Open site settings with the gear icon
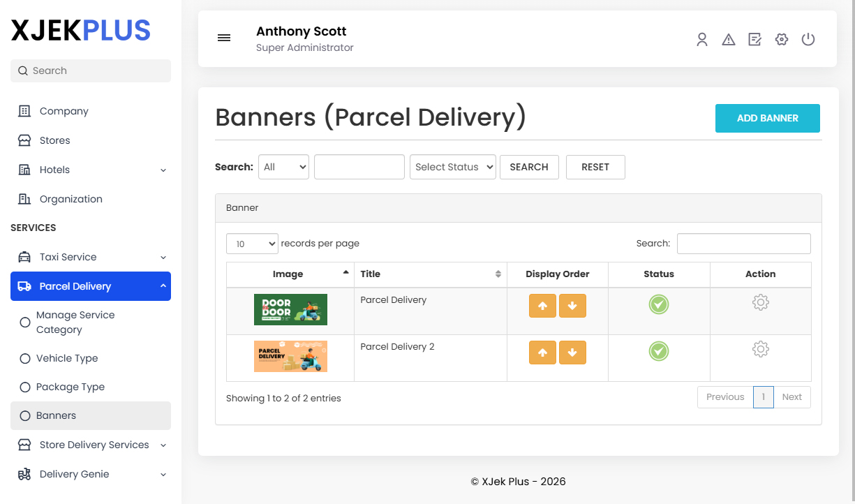855x504 pixels. (782, 40)
